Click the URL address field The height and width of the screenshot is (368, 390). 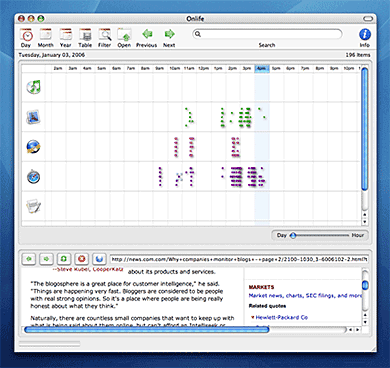pyautogui.click(x=239, y=259)
